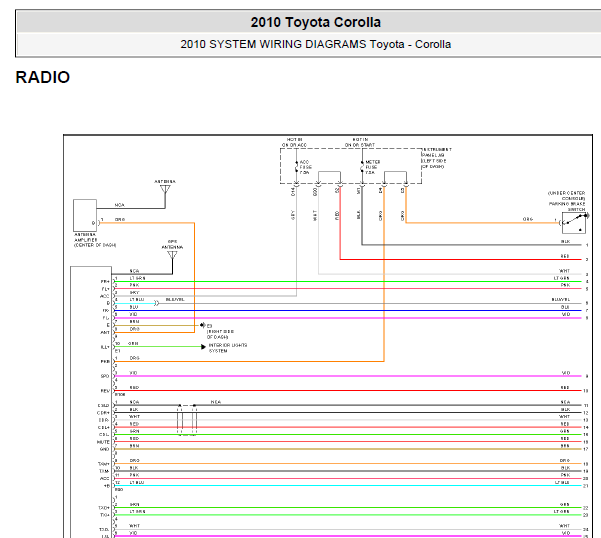This screenshot has width=601, height=538.
Task: Click the ORG label near the parking brake switch
Action: (x=528, y=219)
